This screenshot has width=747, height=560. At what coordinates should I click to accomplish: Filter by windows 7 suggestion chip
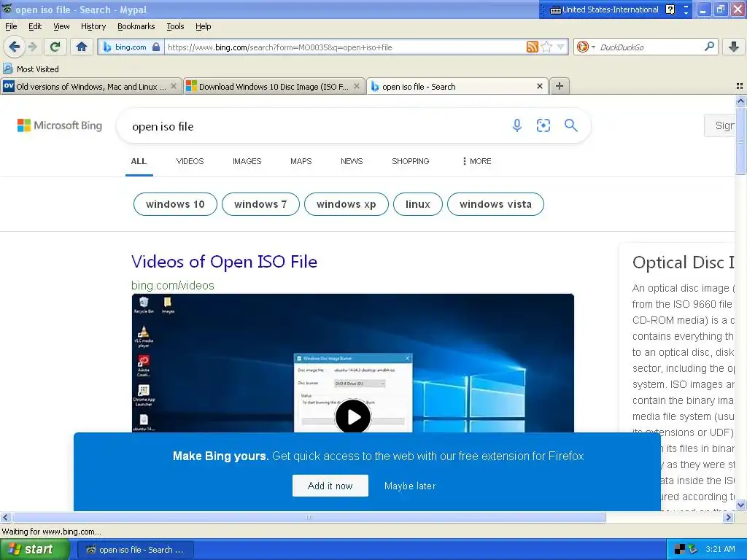click(x=260, y=204)
